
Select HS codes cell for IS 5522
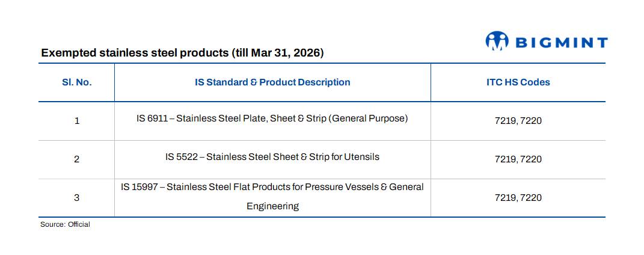pos(518,159)
